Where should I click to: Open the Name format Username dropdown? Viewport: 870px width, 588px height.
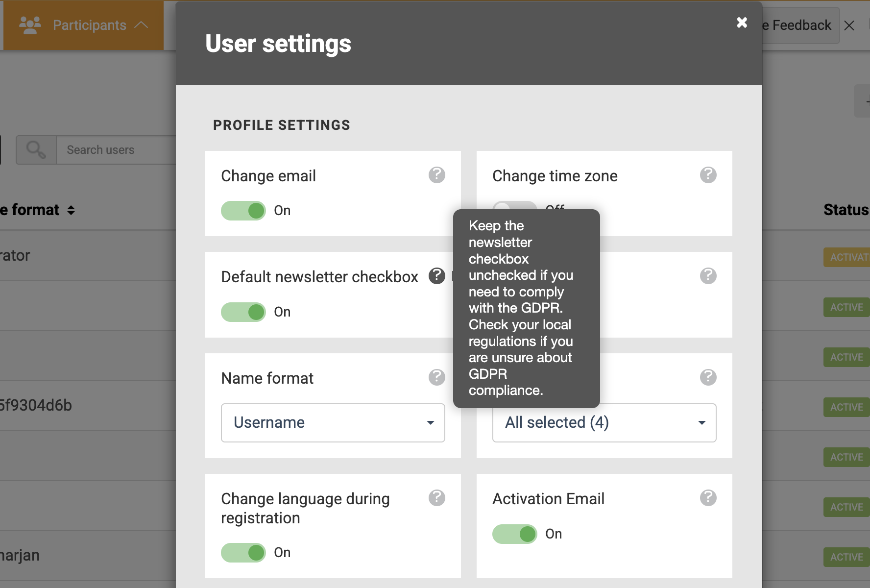[x=333, y=423]
